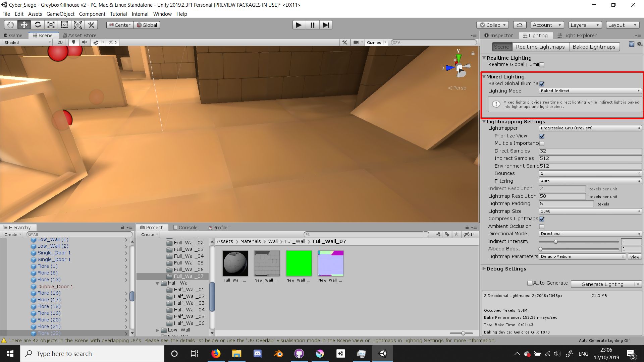Open Window menu
Image resolution: width=644 pixels, height=362 pixels.
162,14
